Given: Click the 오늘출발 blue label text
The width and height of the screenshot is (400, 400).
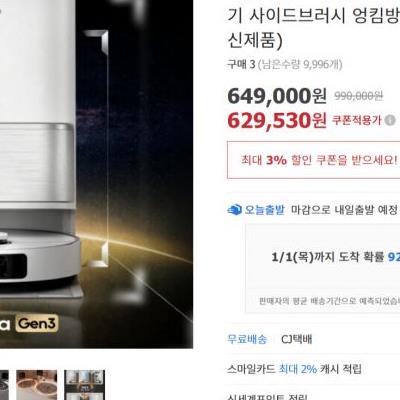Looking at the screenshot, I should pyautogui.click(x=265, y=210).
